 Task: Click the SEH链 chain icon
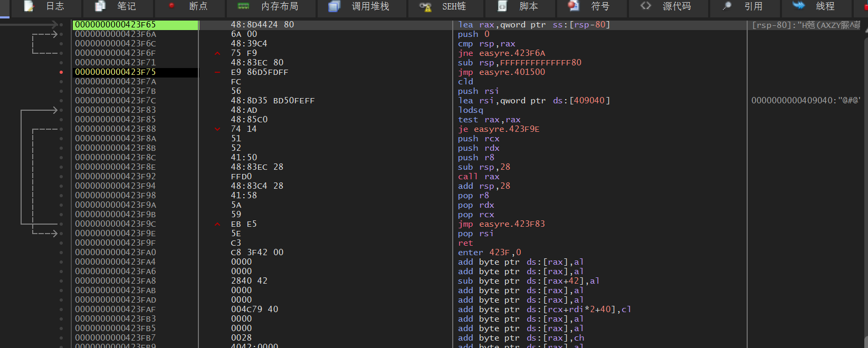click(425, 6)
